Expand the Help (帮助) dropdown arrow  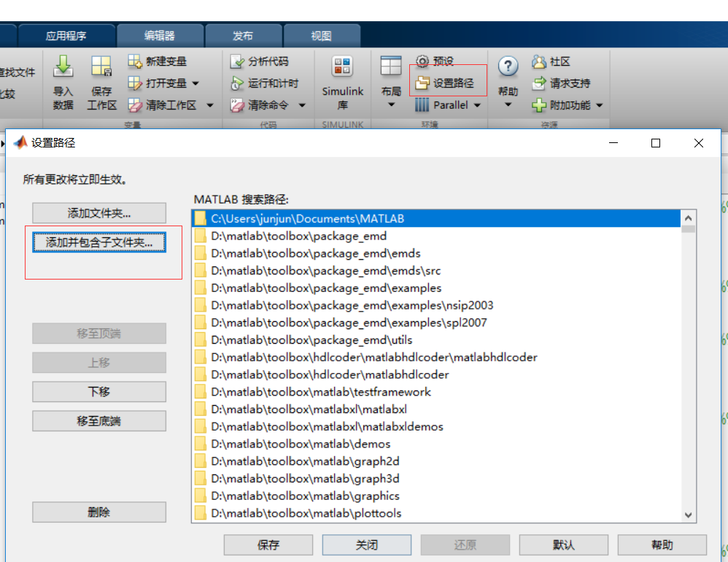coord(508,105)
